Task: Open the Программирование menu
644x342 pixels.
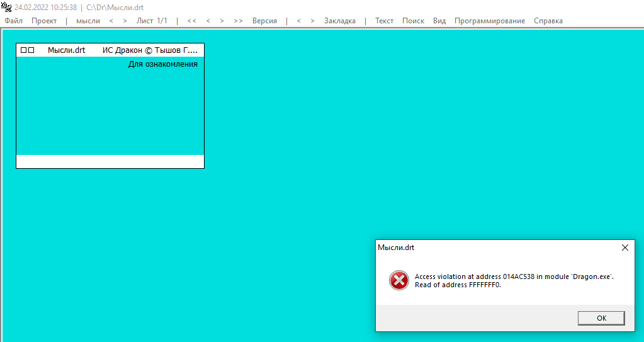Action: coord(490,21)
